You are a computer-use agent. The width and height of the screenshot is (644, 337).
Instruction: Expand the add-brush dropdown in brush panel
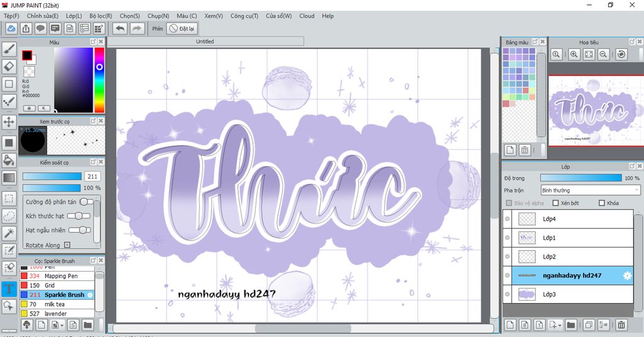(62, 326)
